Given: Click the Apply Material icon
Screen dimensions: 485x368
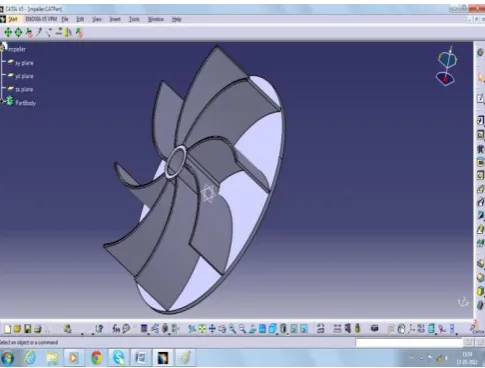Looking at the screenshot, I should [357, 329].
